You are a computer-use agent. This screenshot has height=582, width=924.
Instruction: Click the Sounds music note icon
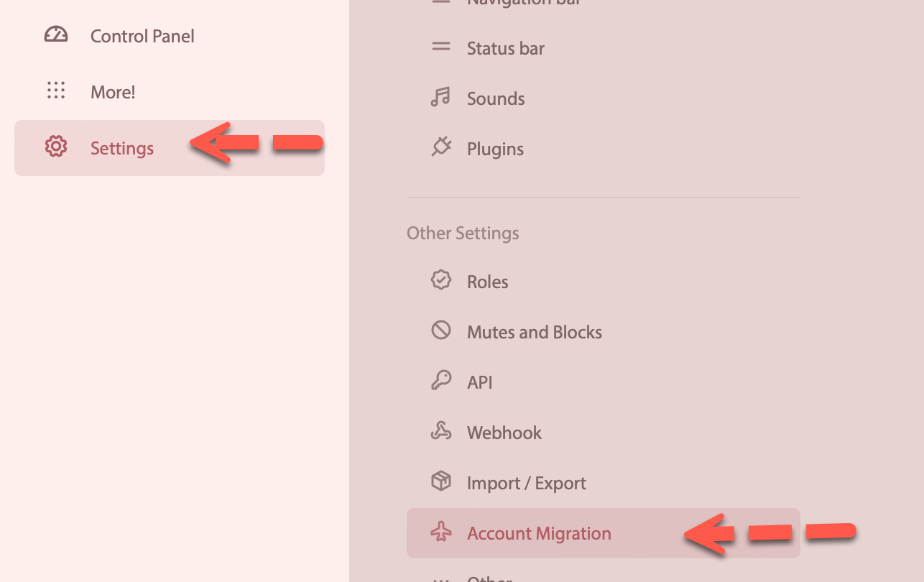pyautogui.click(x=440, y=98)
